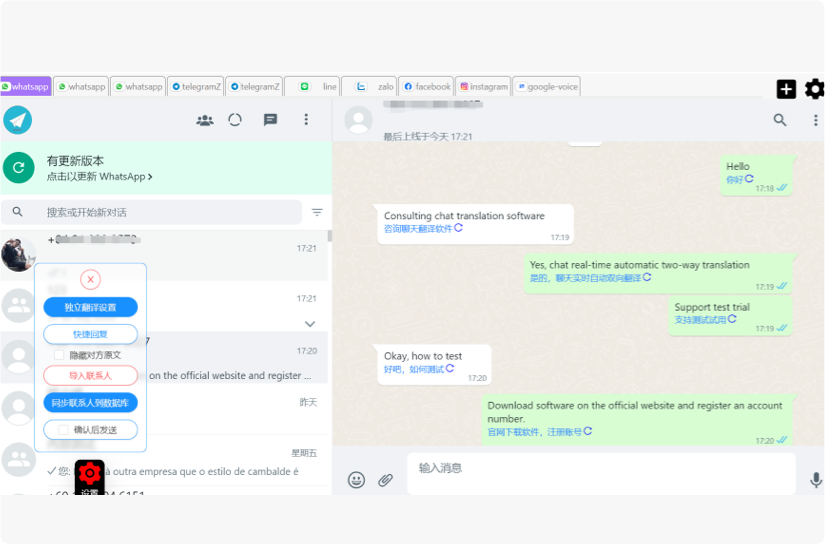This screenshot has width=825, height=544.
Task: Open the communities group icon
Action: pyautogui.click(x=205, y=120)
